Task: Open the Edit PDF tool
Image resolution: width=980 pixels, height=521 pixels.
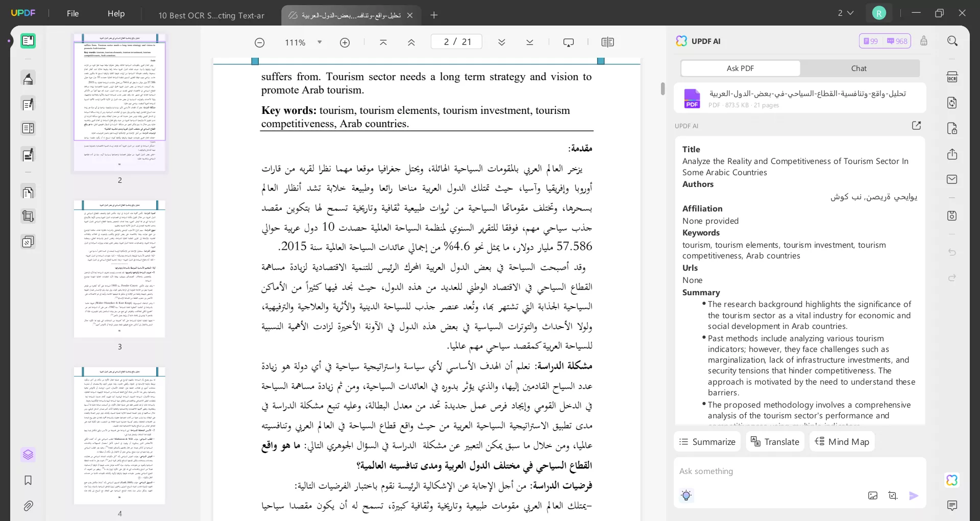Action: pos(28,104)
